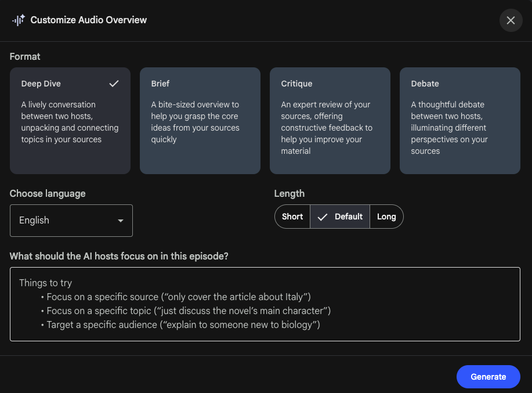Click English in the language combo box

33,221
